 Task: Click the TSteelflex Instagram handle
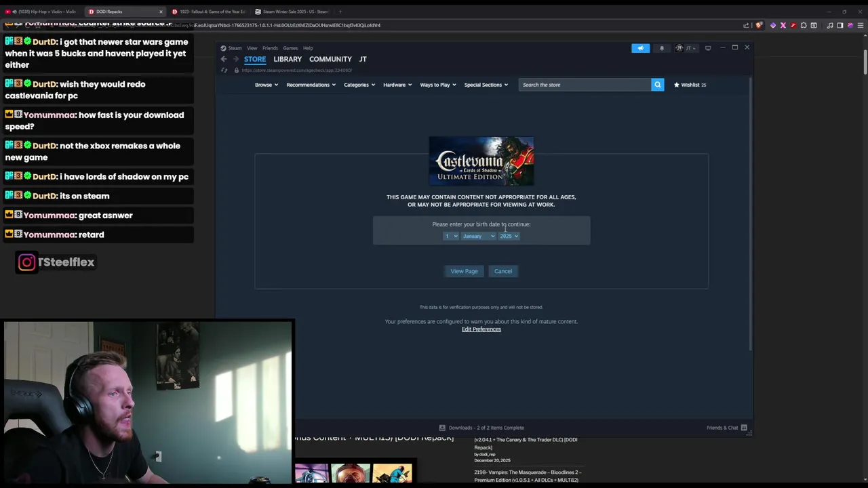pyautogui.click(x=66, y=262)
